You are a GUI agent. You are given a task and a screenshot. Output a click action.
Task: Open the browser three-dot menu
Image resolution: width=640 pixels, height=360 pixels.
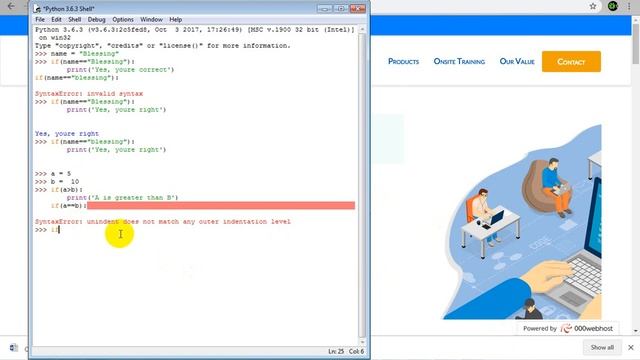click(x=629, y=6)
